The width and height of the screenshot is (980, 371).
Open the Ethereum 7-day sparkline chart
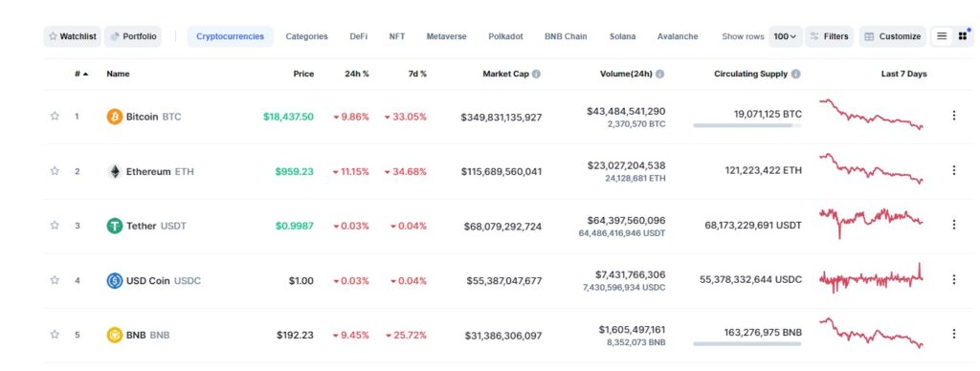click(x=871, y=169)
